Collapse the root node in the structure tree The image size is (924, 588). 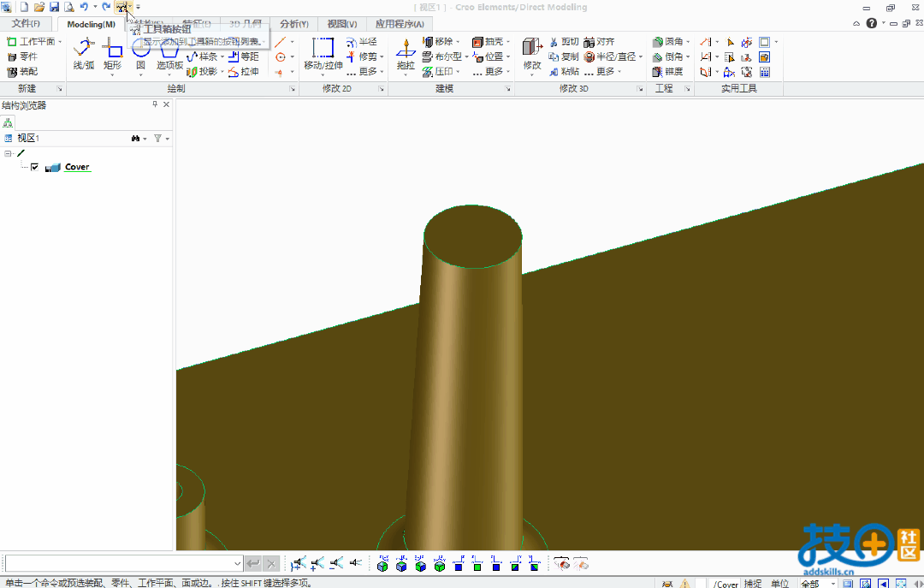pyautogui.click(x=8, y=153)
